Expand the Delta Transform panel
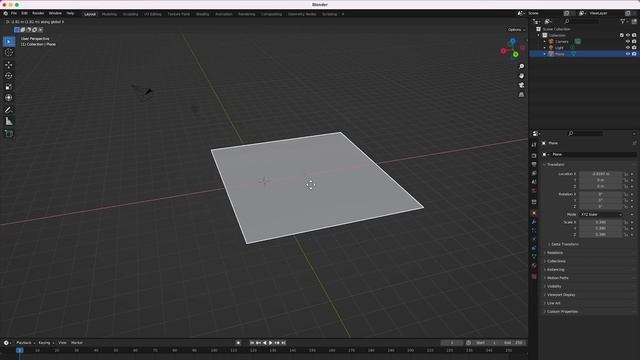 pyautogui.click(x=564, y=244)
